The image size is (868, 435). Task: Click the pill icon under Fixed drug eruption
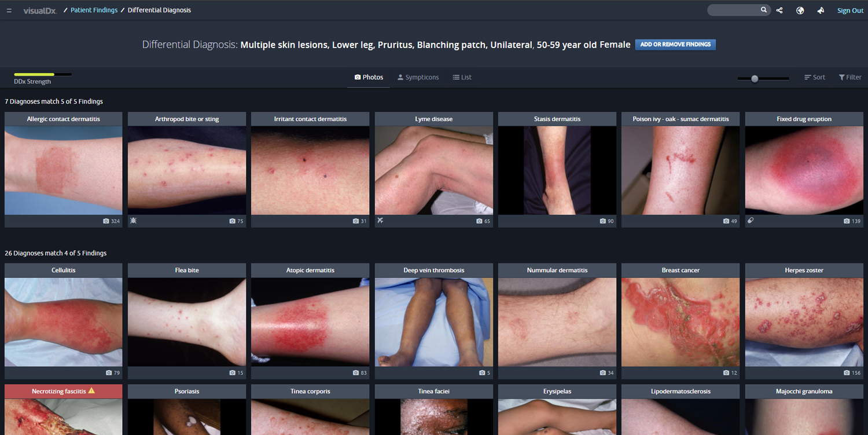point(751,221)
